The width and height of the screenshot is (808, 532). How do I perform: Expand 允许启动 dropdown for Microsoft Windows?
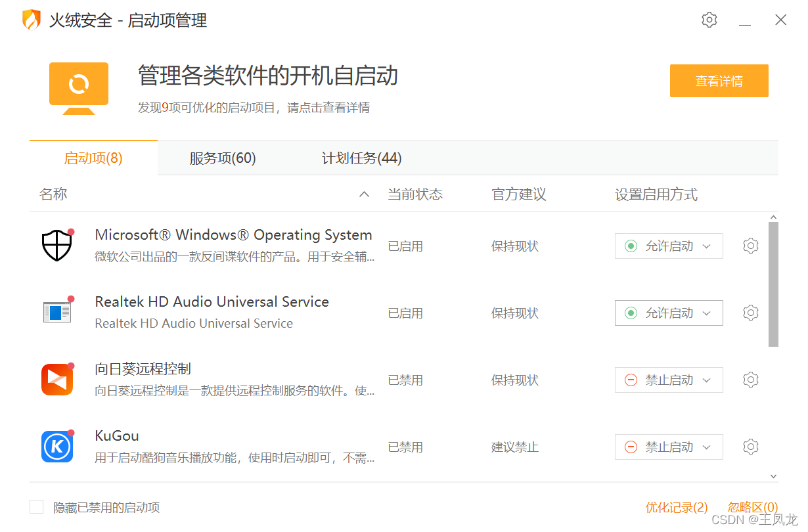click(669, 246)
